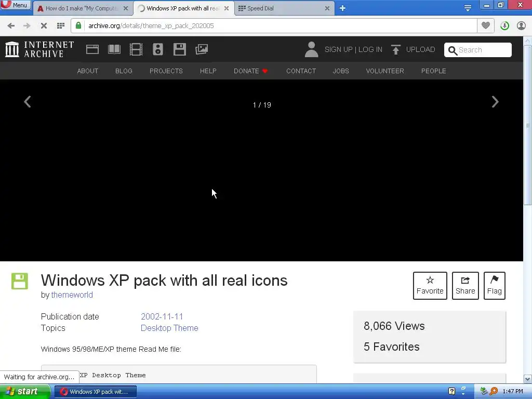
Task: Show the previous carousel image
Action: (x=28, y=102)
